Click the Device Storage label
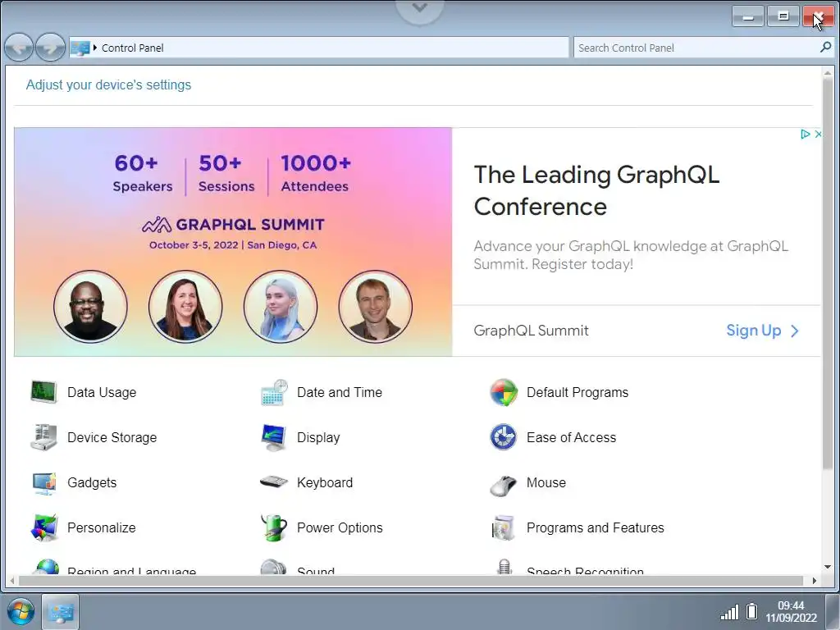The height and width of the screenshot is (630, 840). coord(112,437)
